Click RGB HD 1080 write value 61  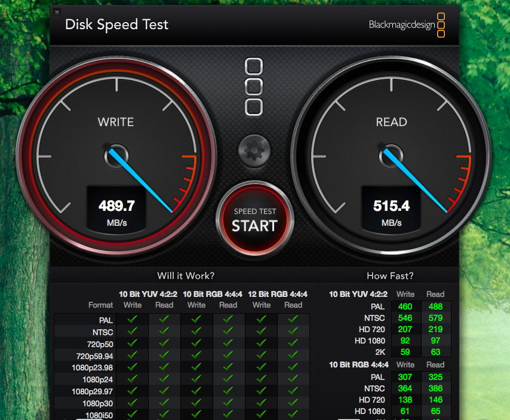click(x=405, y=411)
